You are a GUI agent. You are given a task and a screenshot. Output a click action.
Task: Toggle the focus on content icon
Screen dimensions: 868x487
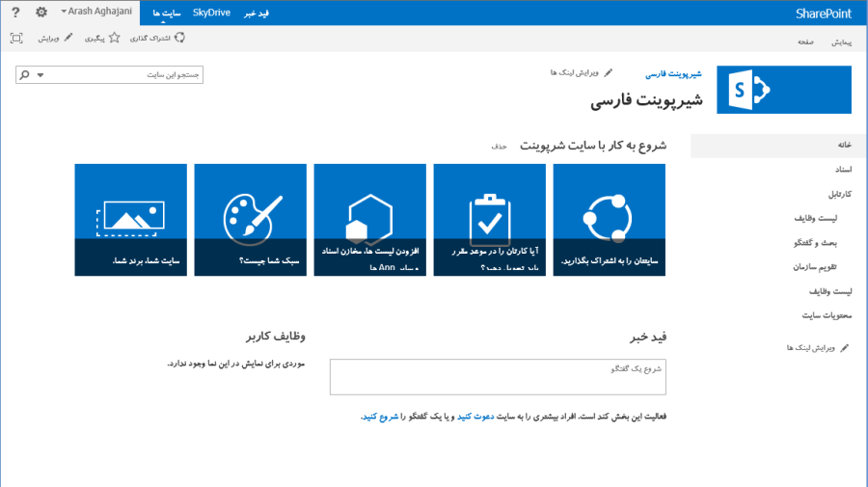coord(16,38)
